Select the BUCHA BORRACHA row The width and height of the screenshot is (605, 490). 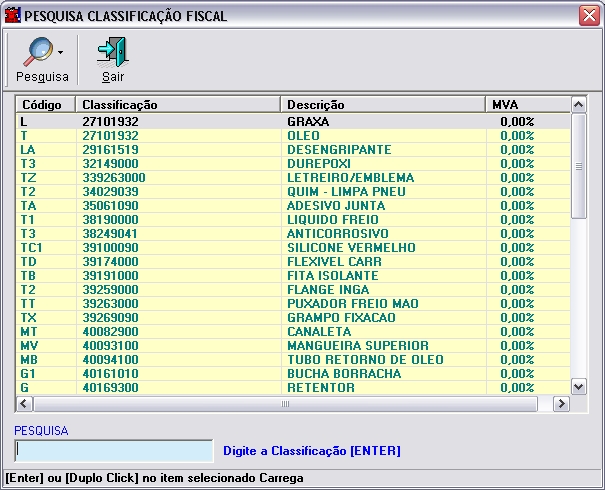293,373
